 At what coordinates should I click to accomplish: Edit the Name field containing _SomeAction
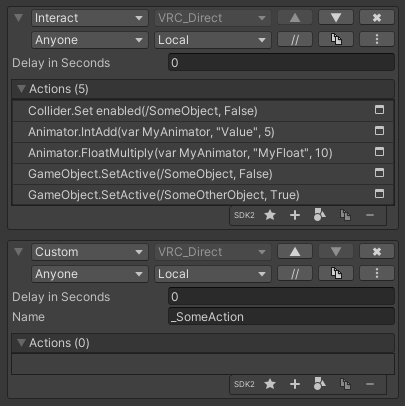(x=281, y=317)
